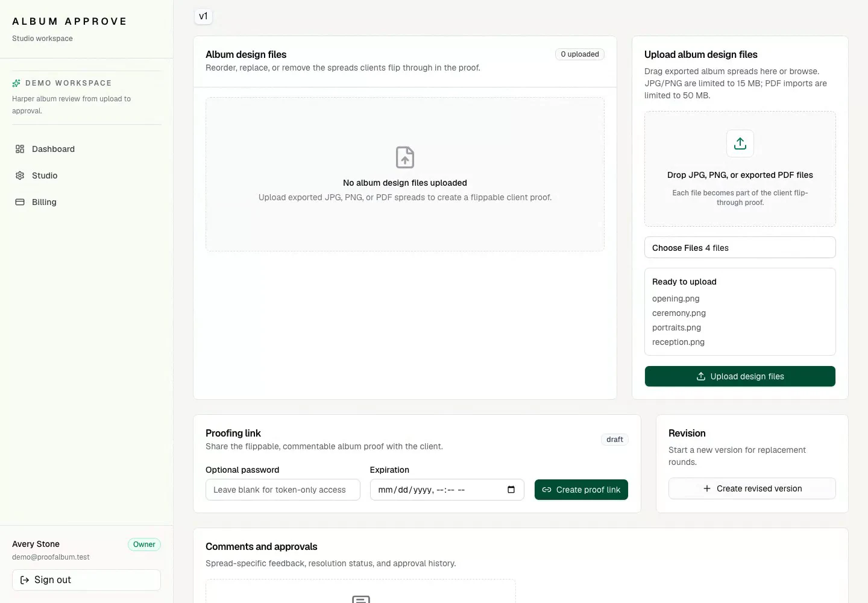Click demo@proofalbum.test email text
Screen dimensions: 868x603
[x=51, y=557]
